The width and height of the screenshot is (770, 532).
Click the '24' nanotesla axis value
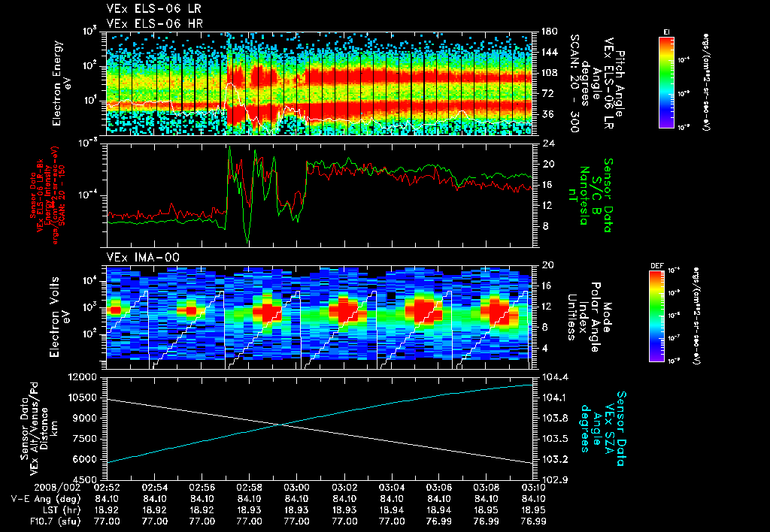(x=547, y=144)
